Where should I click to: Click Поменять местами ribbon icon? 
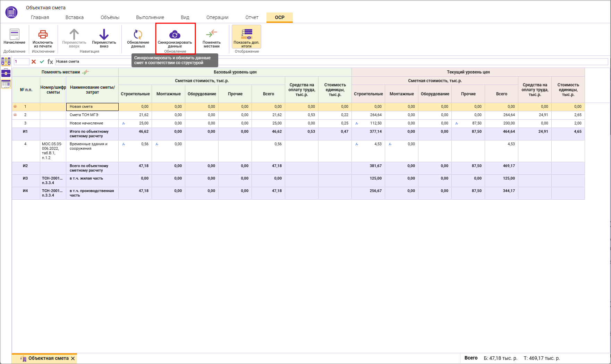[211, 34]
